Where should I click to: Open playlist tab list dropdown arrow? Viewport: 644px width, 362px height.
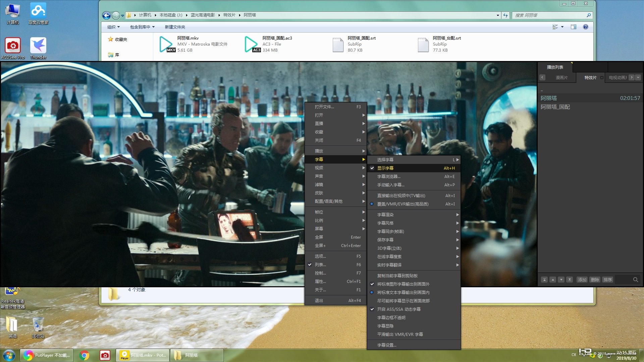638,77
